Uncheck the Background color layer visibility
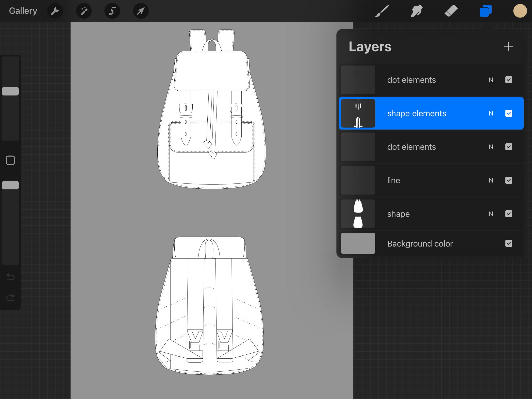Screen dimensions: 532x399 [x=509, y=244]
